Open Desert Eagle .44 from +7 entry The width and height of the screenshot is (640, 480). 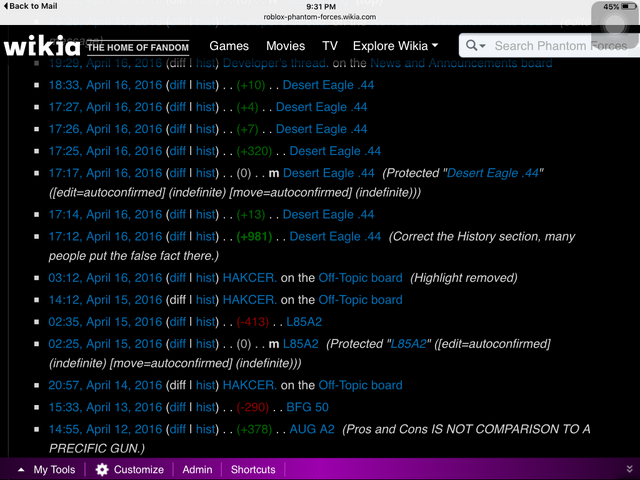point(322,129)
